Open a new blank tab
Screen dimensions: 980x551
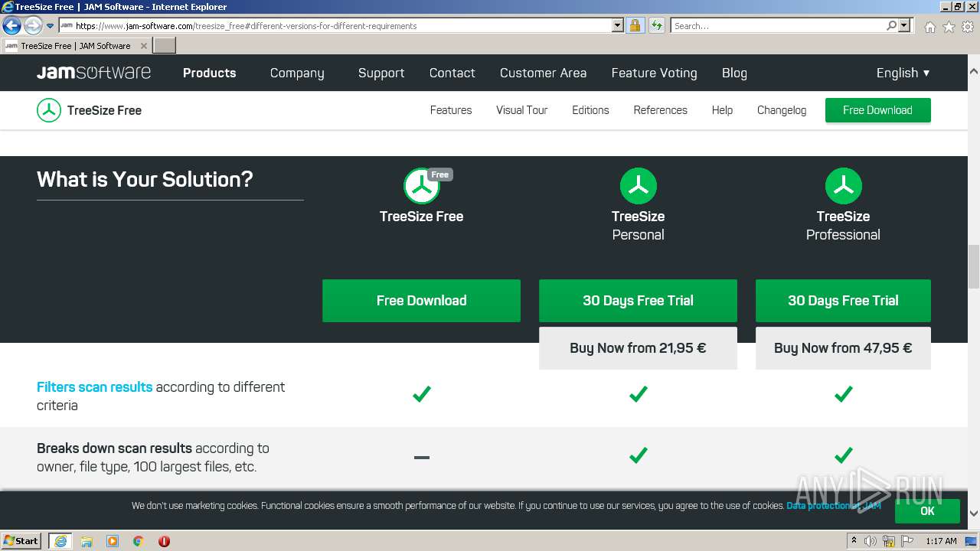165,46
